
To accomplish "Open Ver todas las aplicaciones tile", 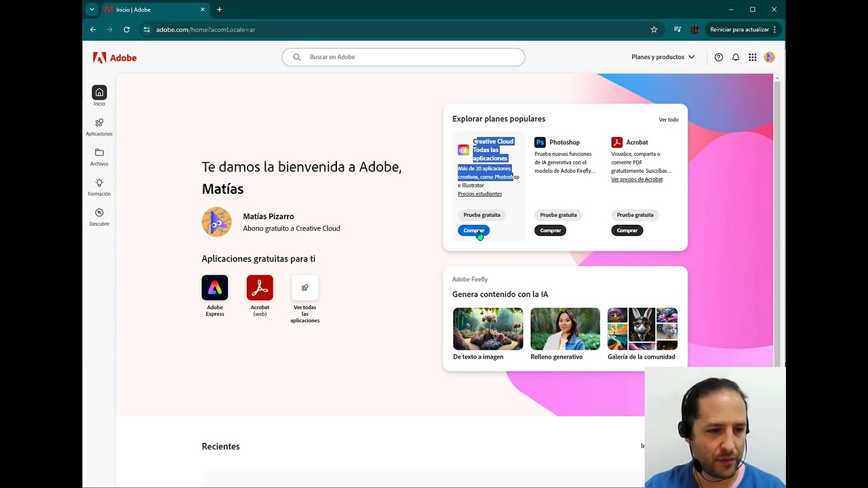I will tap(304, 287).
